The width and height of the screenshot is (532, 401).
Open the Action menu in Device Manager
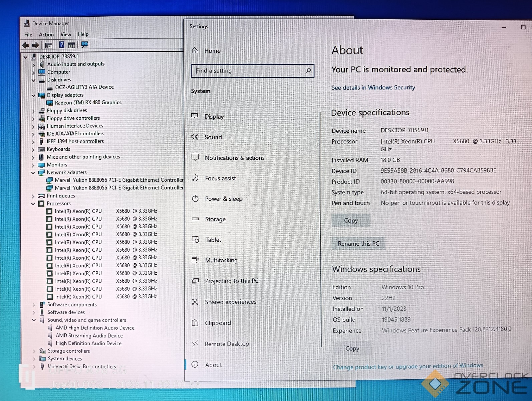tap(46, 34)
